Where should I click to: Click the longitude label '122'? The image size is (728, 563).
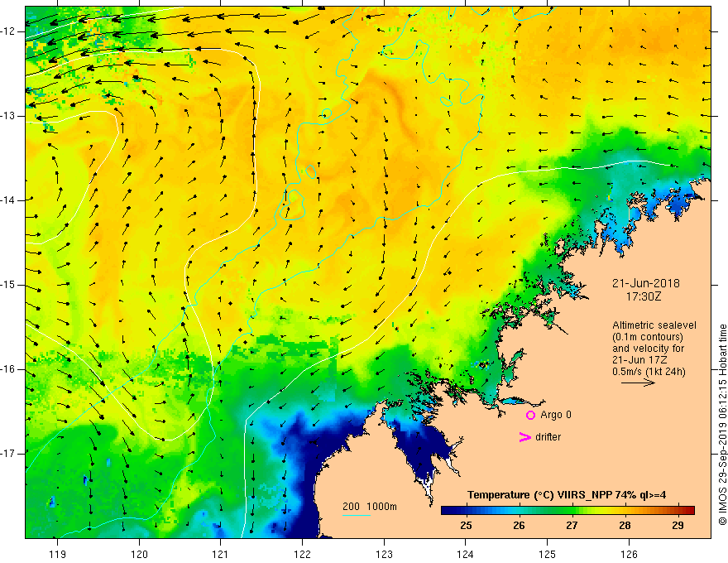click(x=302, y=554)
